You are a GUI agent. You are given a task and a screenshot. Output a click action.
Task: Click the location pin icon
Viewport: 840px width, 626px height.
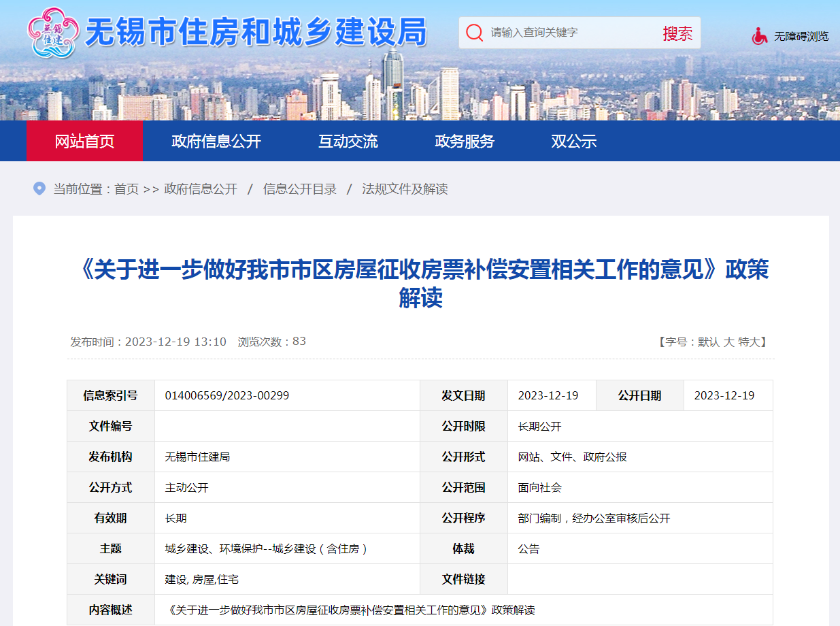[39, 188]
